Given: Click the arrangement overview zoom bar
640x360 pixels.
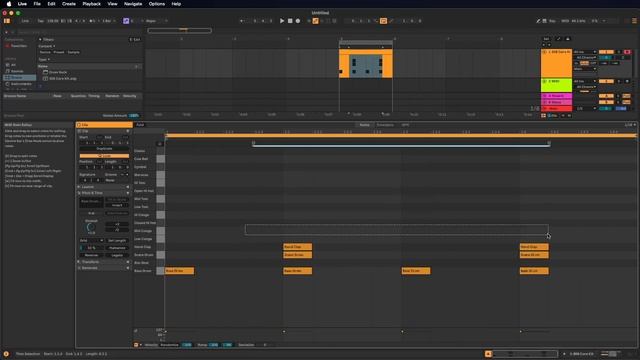Looking at the screenshot, I should pos(180,30).
